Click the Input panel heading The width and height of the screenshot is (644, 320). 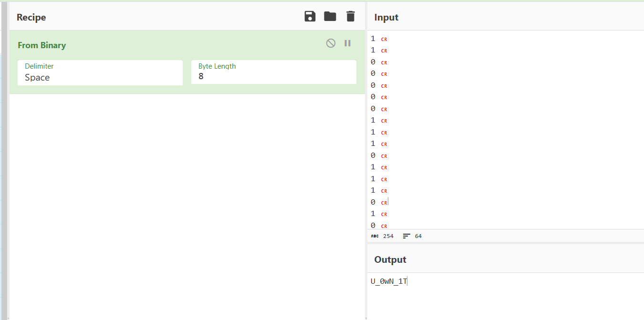click(x=386, y=18)
